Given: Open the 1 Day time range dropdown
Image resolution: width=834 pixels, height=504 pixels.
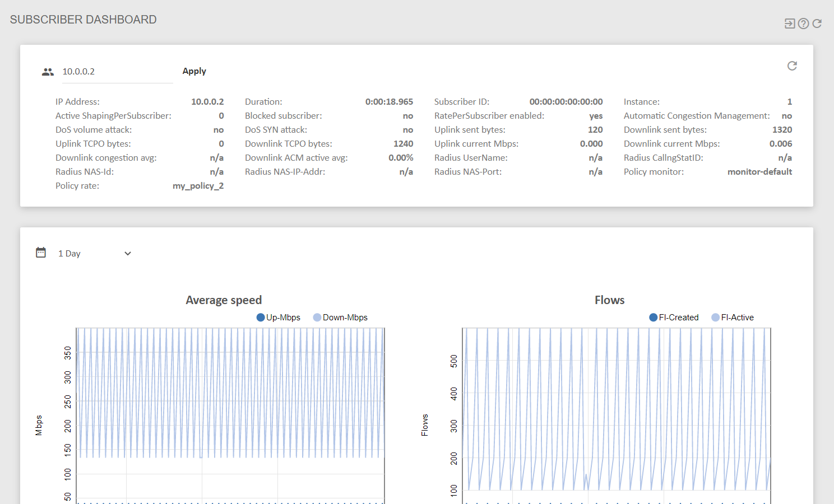Looking at the screenshot, I should (x=95, y=254).
